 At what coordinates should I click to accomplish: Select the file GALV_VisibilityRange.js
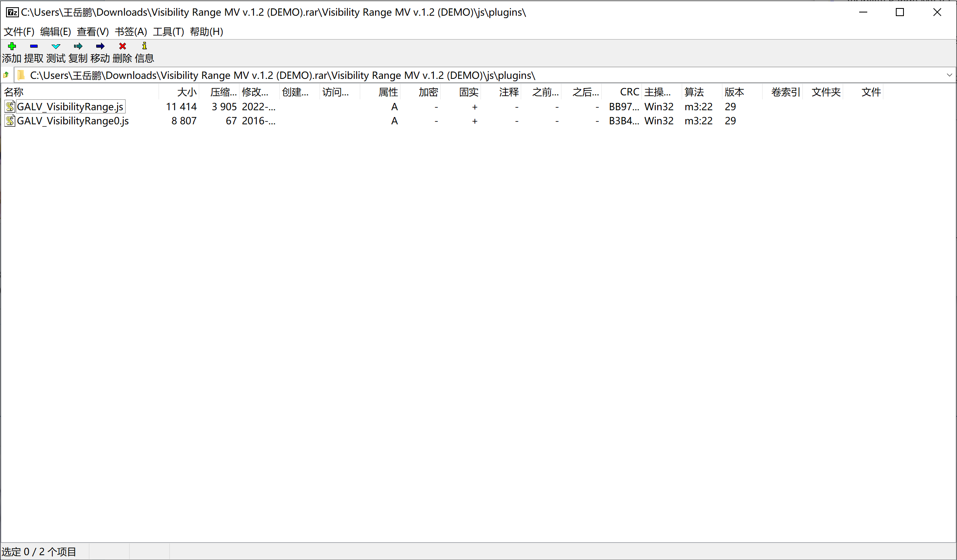70,107
